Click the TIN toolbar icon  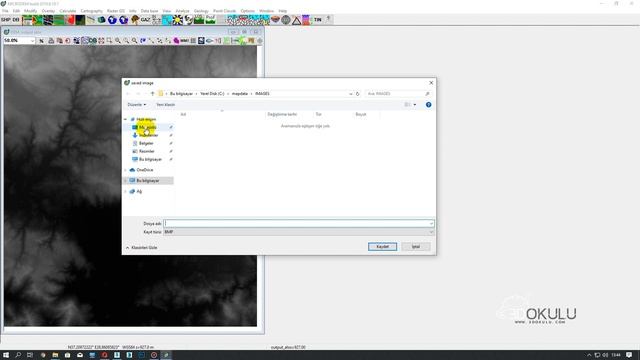point(318,20)
